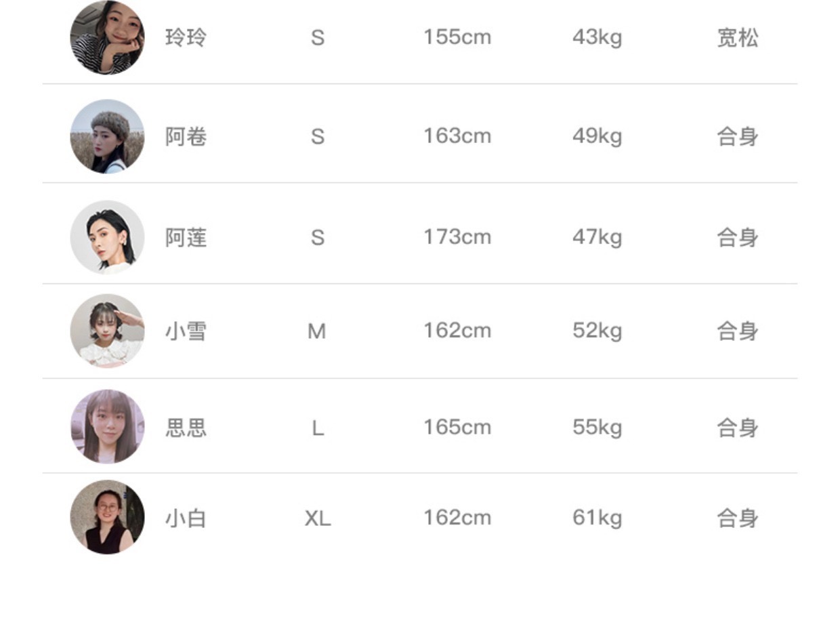Open the profile picture next to 阿卷
The width and height of the screenshot is (840, 618).
[x=107, y=136]
